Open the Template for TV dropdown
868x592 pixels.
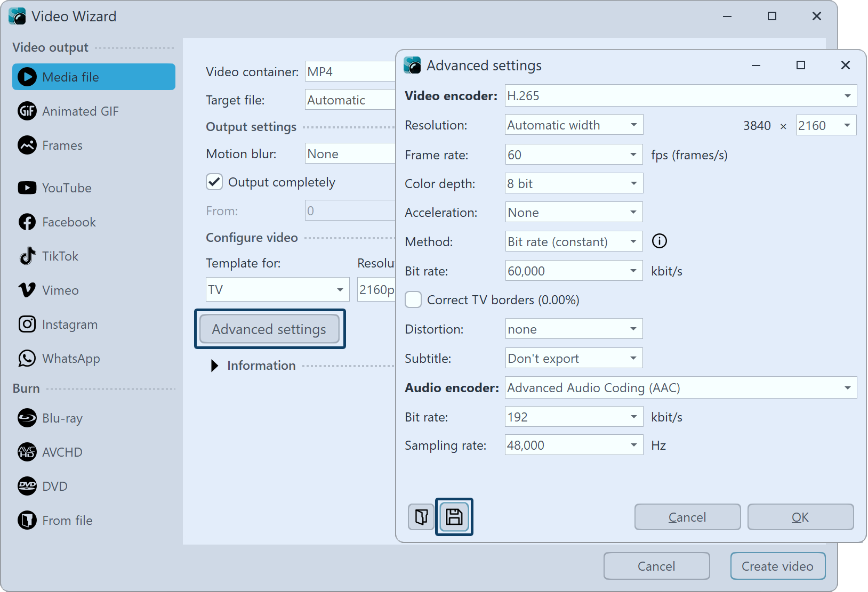point(277,290)
